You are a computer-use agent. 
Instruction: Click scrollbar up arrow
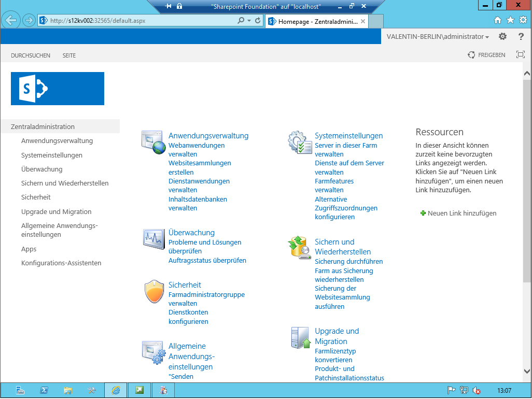[x=527, y=74]
